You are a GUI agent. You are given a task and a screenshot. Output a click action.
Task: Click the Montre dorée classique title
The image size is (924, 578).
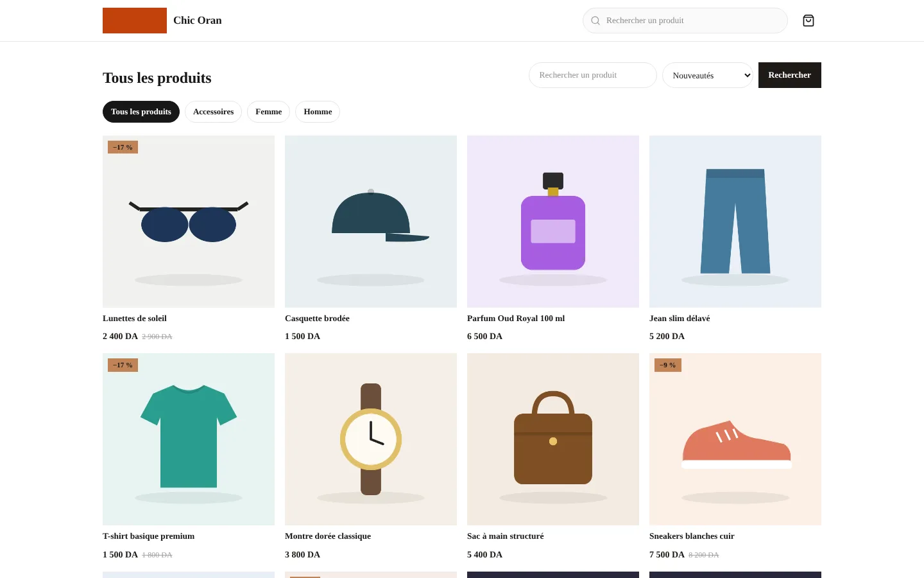(x=328, y=536)
